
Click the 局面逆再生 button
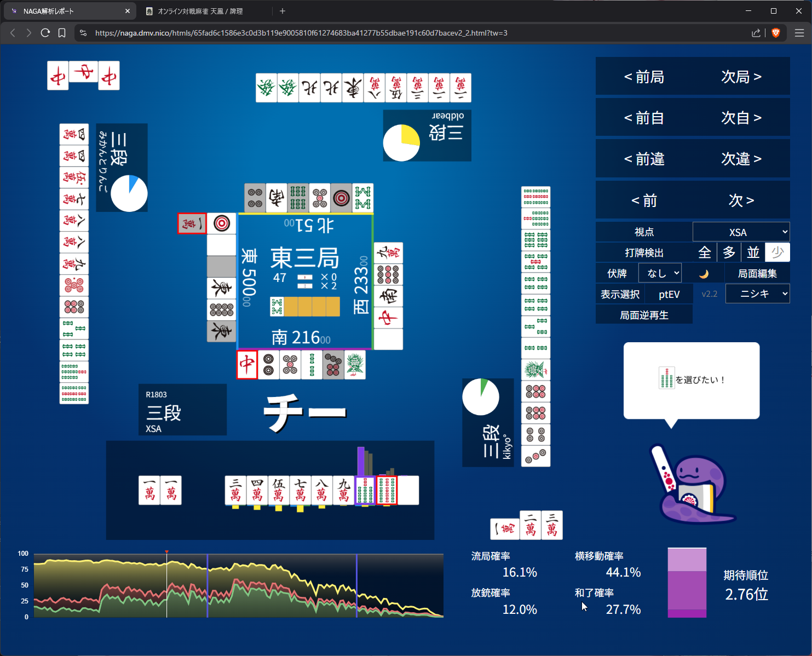[x=644, y=315]
